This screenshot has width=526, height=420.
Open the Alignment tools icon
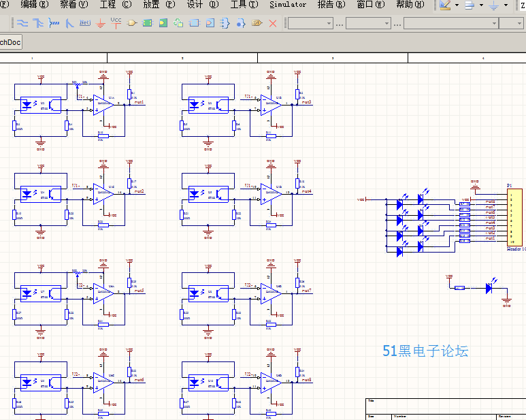(470, 5)
